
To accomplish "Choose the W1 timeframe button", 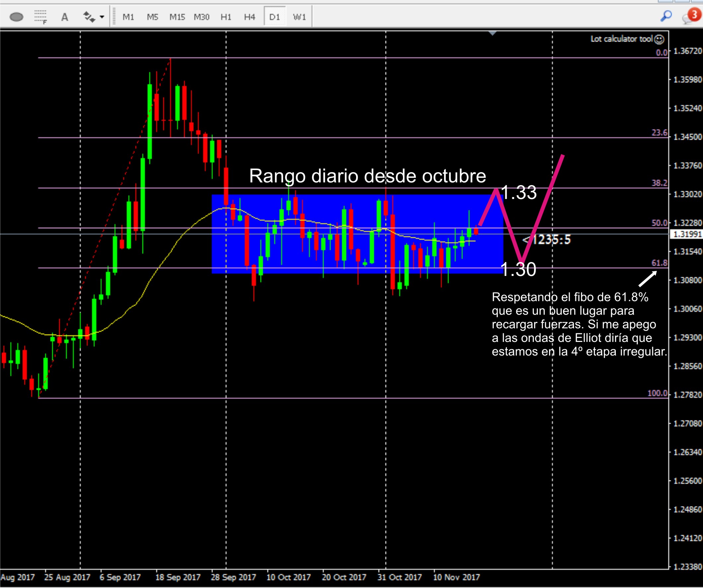I will pyautogui.click(x=300, y=17).
